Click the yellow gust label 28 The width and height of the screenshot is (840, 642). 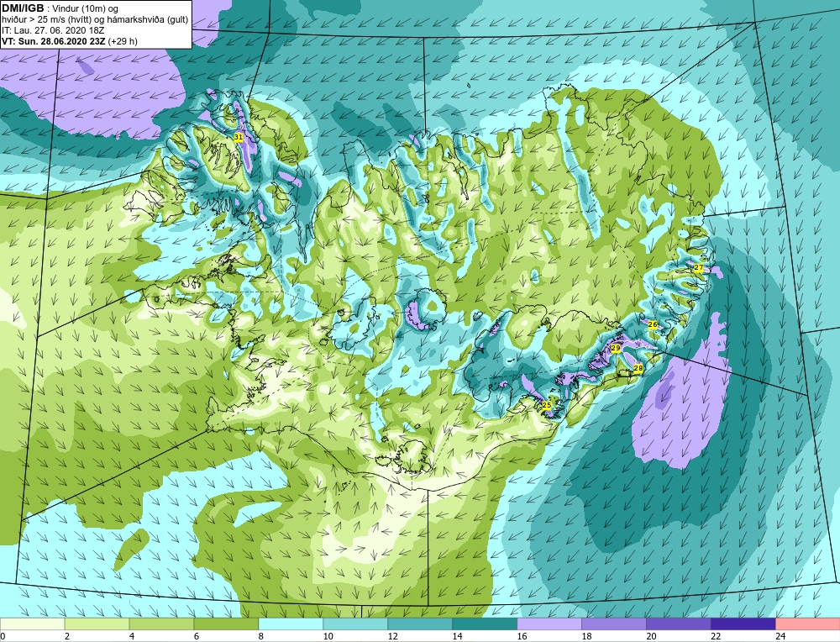point(638,368)
